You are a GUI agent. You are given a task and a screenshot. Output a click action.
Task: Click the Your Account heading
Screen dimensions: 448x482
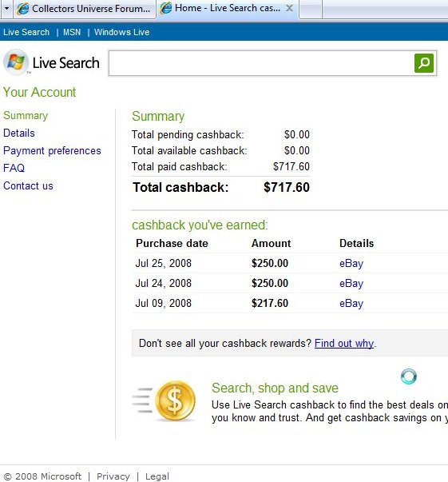pos(40,92)
